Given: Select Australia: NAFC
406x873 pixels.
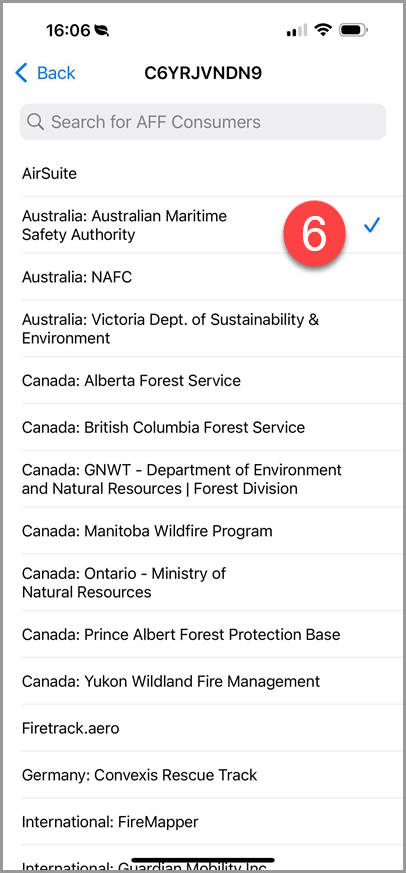Looking at the screenshot, I should pyautogui.click(x=212, y=277).
